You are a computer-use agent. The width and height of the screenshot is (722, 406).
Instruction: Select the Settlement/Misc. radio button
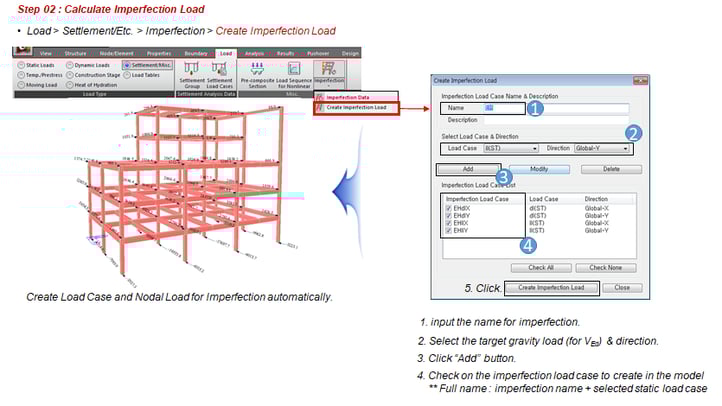[x=127, y=65]
